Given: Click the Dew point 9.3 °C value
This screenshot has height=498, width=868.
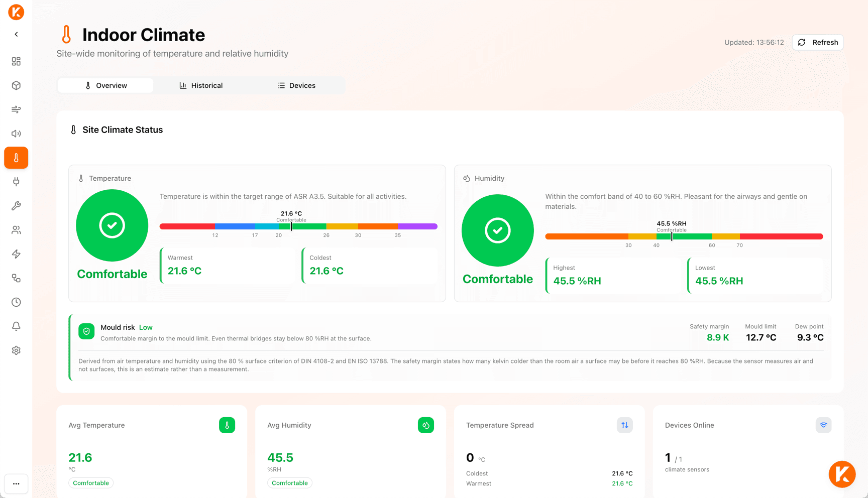Looking at the screenshot, I should point(810,337).
